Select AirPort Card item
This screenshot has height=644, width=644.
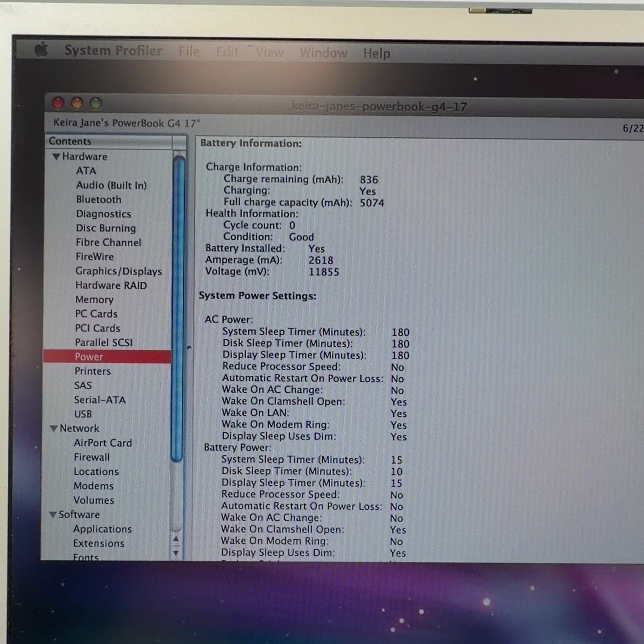(103, 443)
